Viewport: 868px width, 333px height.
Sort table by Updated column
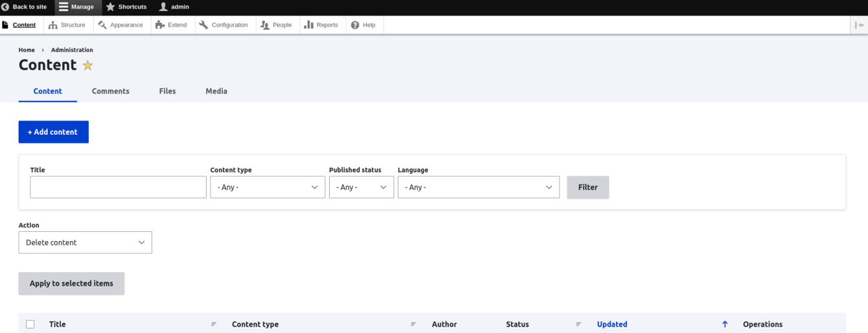[611, 325]
